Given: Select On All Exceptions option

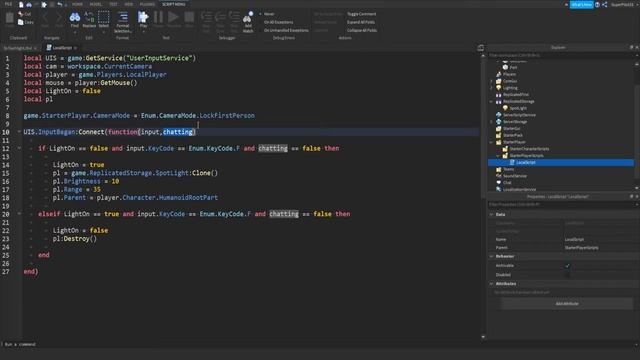Looking at the screenshot, I should [278, 22].
